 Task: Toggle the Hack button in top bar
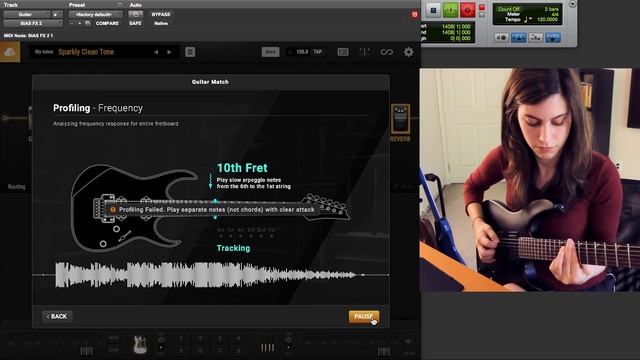[270, 52]
